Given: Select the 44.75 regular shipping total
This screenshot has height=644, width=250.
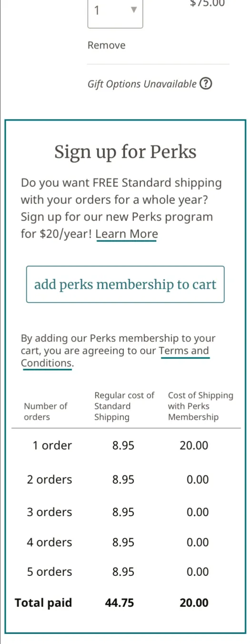Looking at the screenshot, I should pyautogui.click(x=120, y=603).
